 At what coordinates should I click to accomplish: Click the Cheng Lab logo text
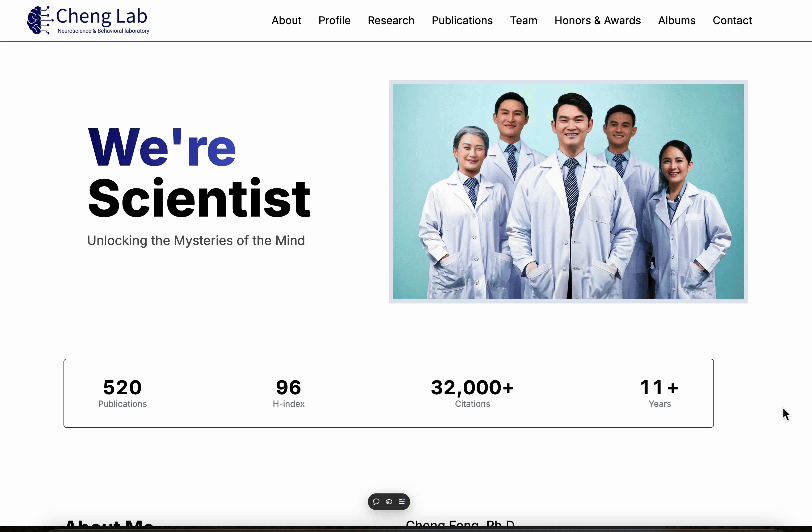point(102,16)
